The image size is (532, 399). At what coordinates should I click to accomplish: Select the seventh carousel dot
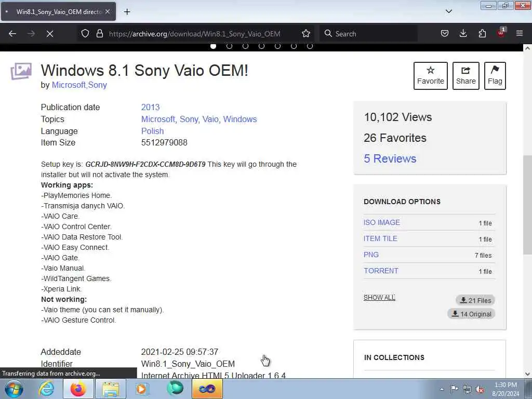(310, 46)
